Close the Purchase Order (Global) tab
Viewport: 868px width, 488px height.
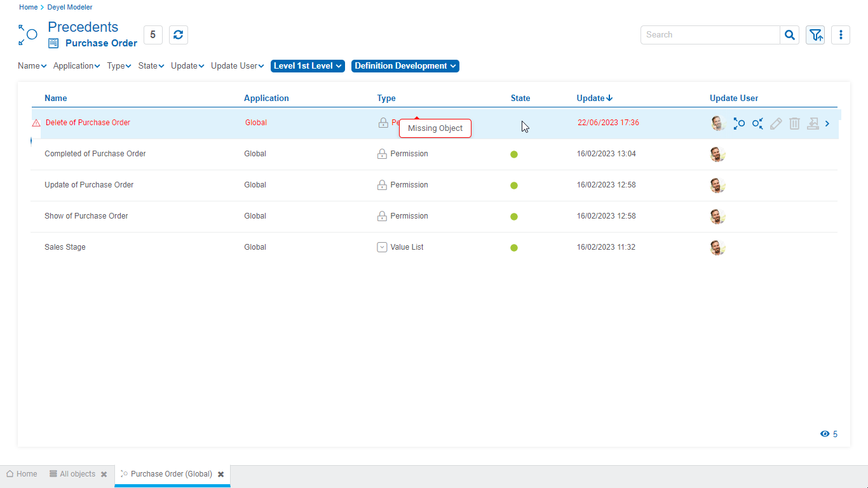point(220,474)
